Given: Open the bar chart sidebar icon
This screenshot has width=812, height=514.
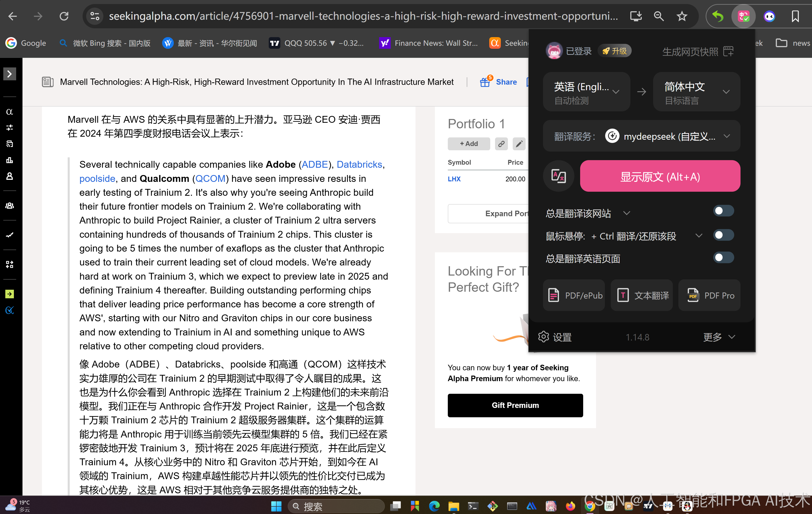Looking at the screenshot, I should click(x=9, y=160).
